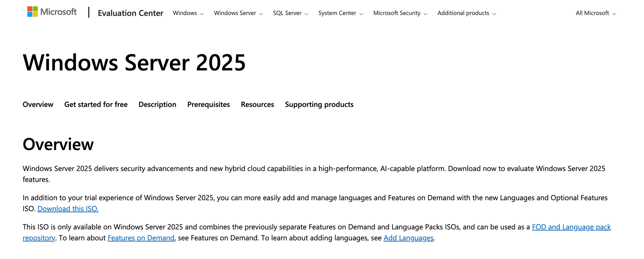Switch to the Resources tab
The image size is (644, 259).
(257, 105)
